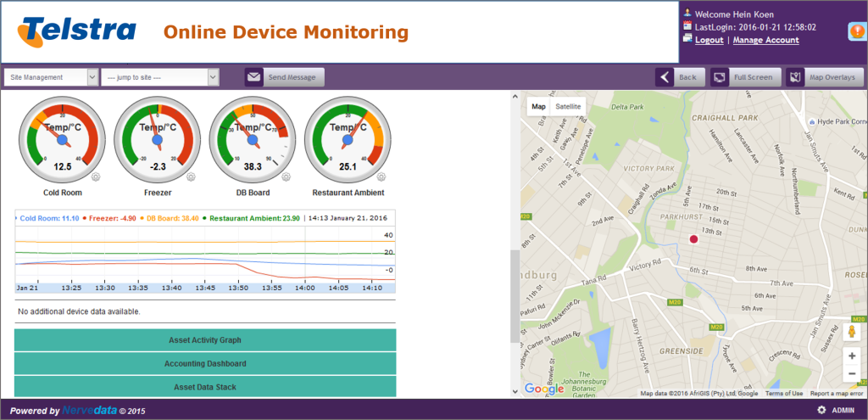This screenshot has height=420, width=868.
Task: Expand the Accounting Dashboard section
Action: point(205,363)
